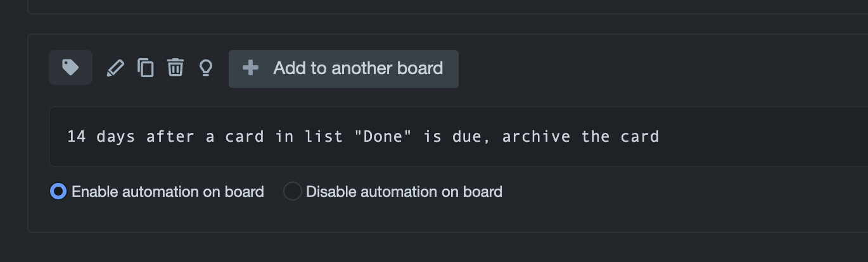Click empty space right of Disable option
Screen dimensions: 868x262
click(684, 191)
